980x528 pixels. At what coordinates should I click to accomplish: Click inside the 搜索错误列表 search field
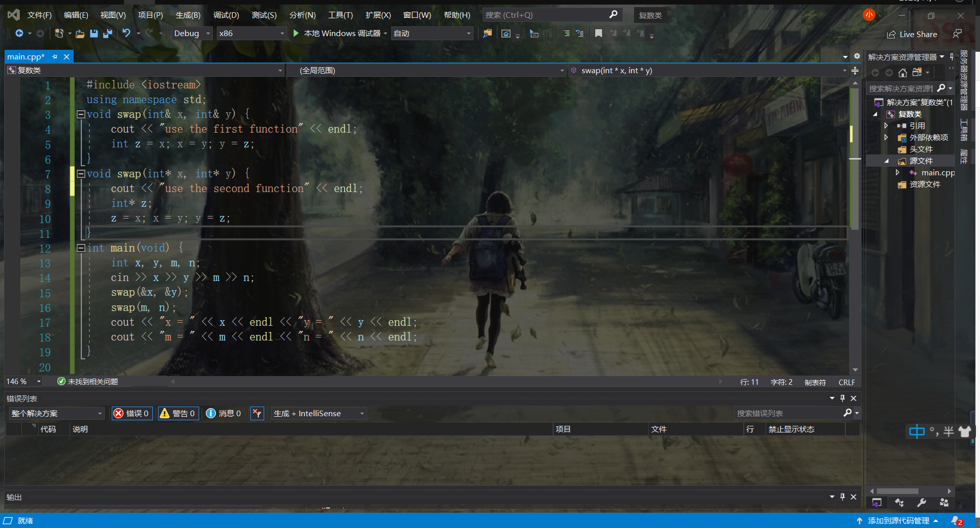coord(787,414)
